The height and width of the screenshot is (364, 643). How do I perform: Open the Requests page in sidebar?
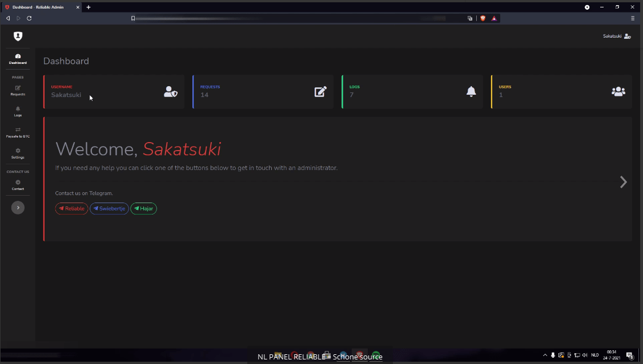tap(18, 90)
